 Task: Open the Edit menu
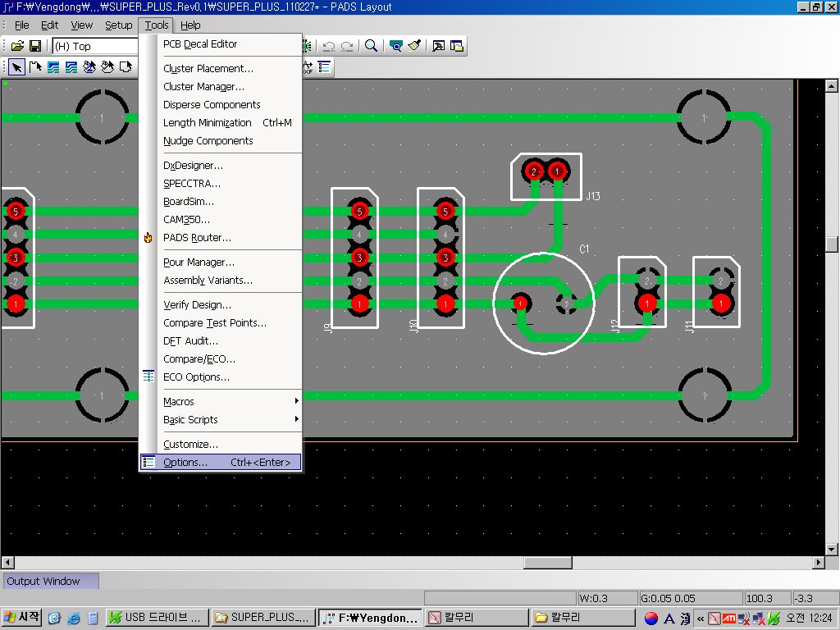pos(50,25)
